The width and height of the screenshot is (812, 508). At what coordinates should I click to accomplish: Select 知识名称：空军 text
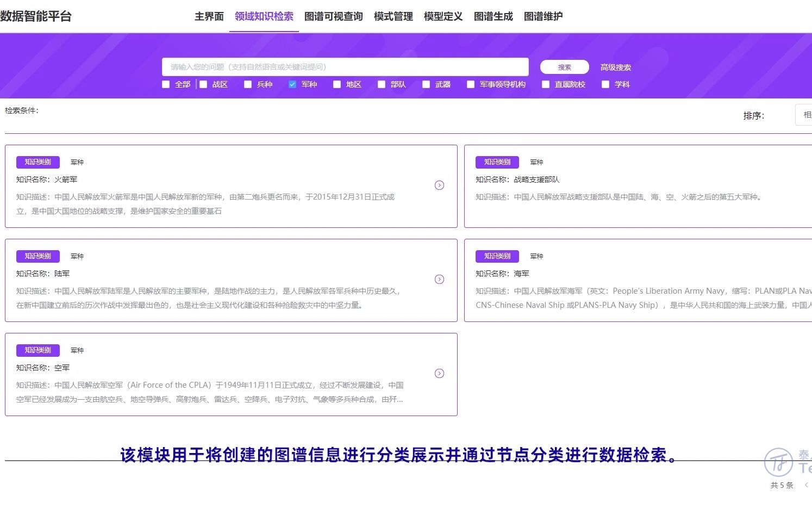point(43,368)
